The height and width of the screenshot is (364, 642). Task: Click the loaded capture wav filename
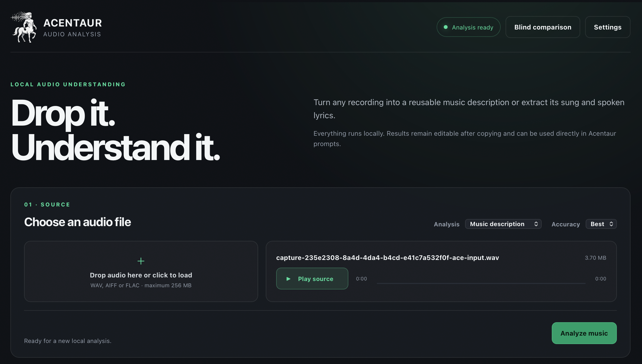(387, 258)
